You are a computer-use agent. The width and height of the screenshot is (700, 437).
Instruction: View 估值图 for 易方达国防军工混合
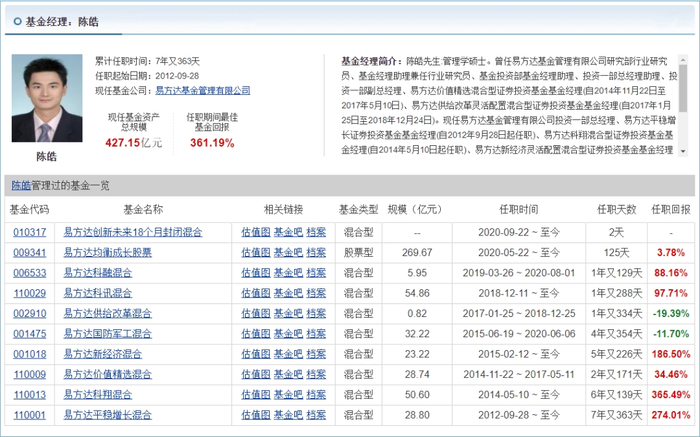point(256,334)
